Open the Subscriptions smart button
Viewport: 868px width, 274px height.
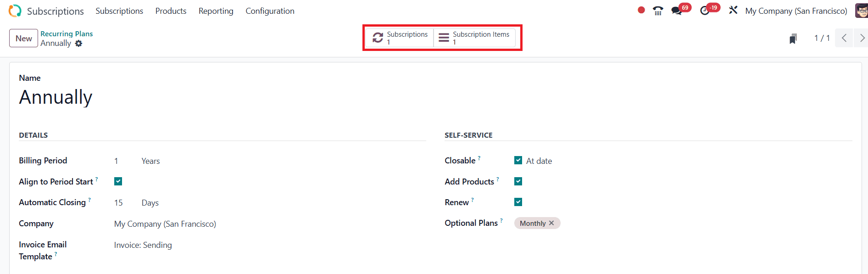pos(400,38)
